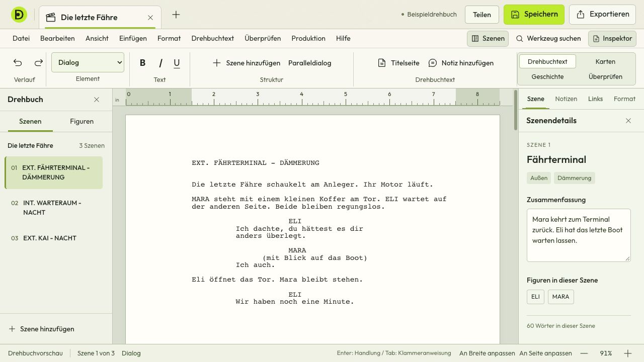Switch view to Geschichte

click(x=547, y=76)
